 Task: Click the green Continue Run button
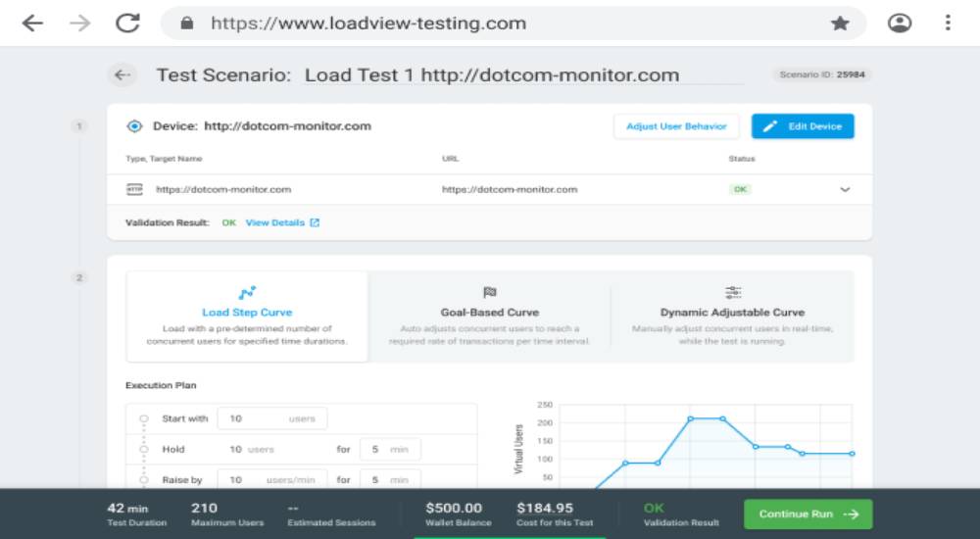coord(808,514)
